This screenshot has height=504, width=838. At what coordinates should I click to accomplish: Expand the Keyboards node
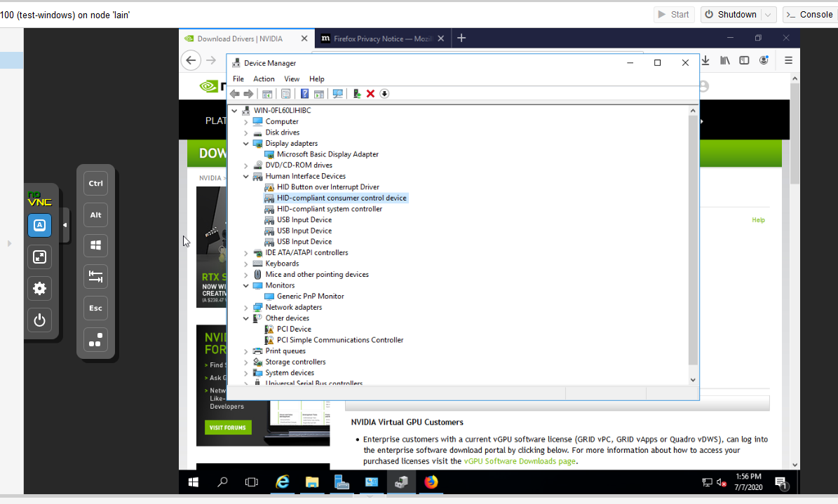tap(246, 264)
